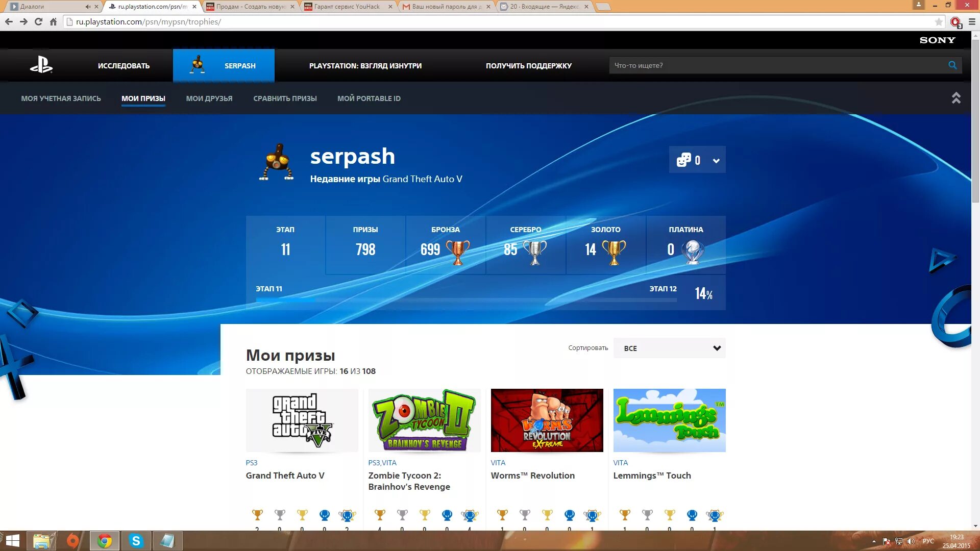Screen dimensions: 980x551
Task: Select the МОИ ПРИЗЫ tab
Action: [143, 98]
